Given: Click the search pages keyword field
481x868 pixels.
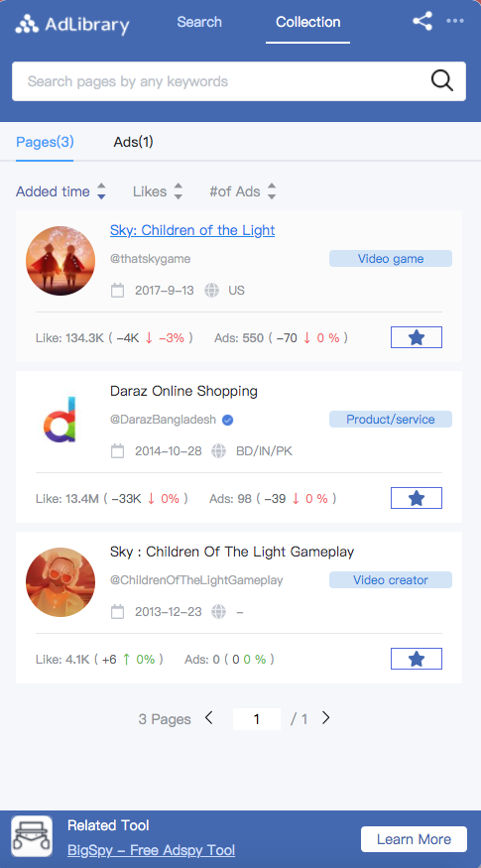Looking at the screenshot, I should 221,81.
